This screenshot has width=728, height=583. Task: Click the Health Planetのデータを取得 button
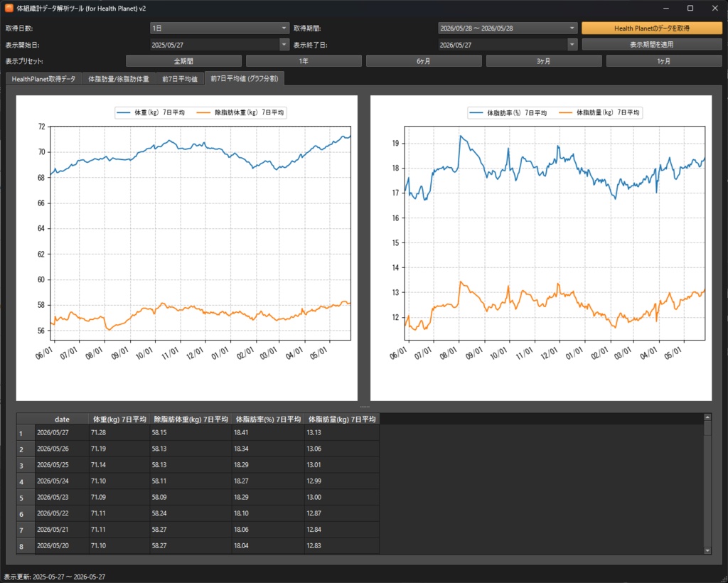coord(652,28)
